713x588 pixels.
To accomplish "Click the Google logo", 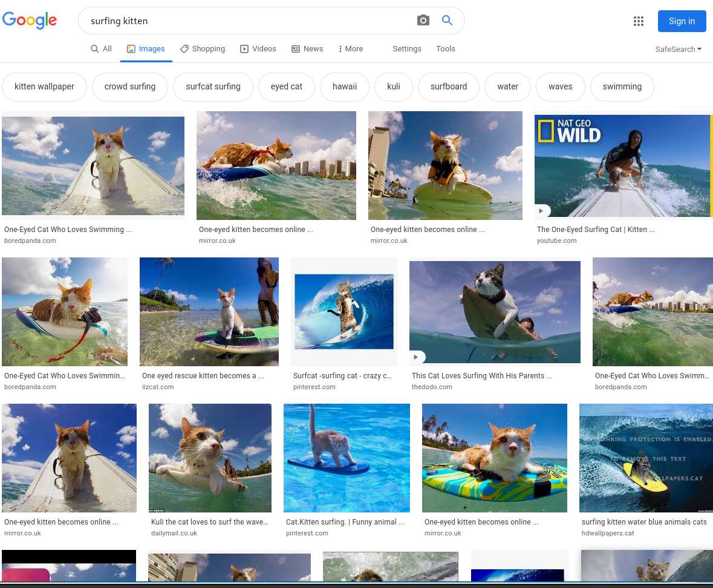I will pos(30,21).
